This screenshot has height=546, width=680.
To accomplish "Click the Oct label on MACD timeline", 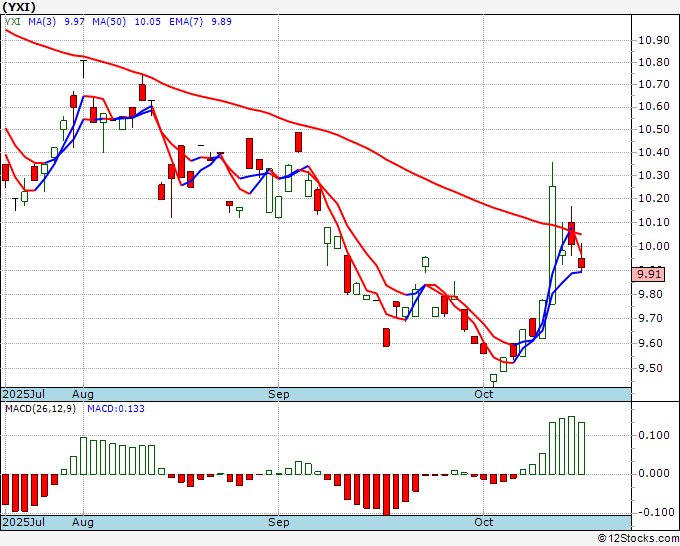I will (x=484, y=522).
